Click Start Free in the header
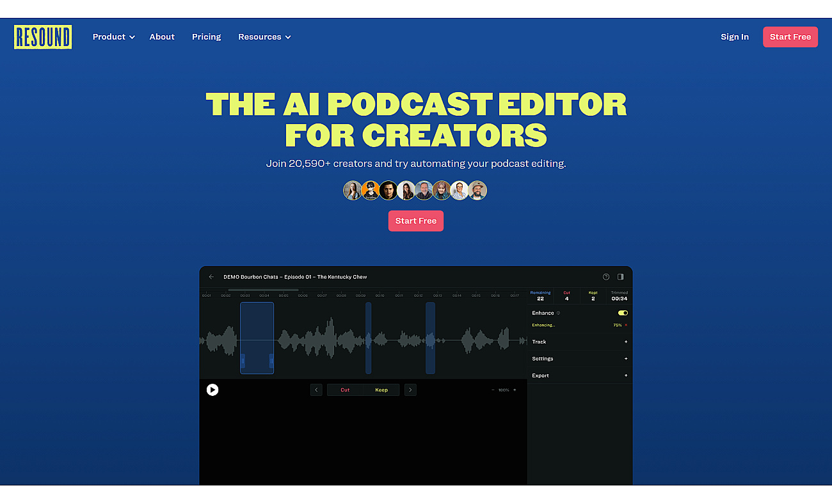The image size is (832, 504). pyautogui.click(x=790, y=37)
